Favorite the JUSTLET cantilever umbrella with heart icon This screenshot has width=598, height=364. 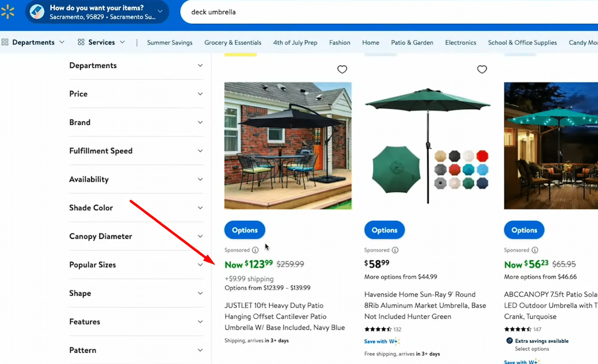[x=342, y=70]
